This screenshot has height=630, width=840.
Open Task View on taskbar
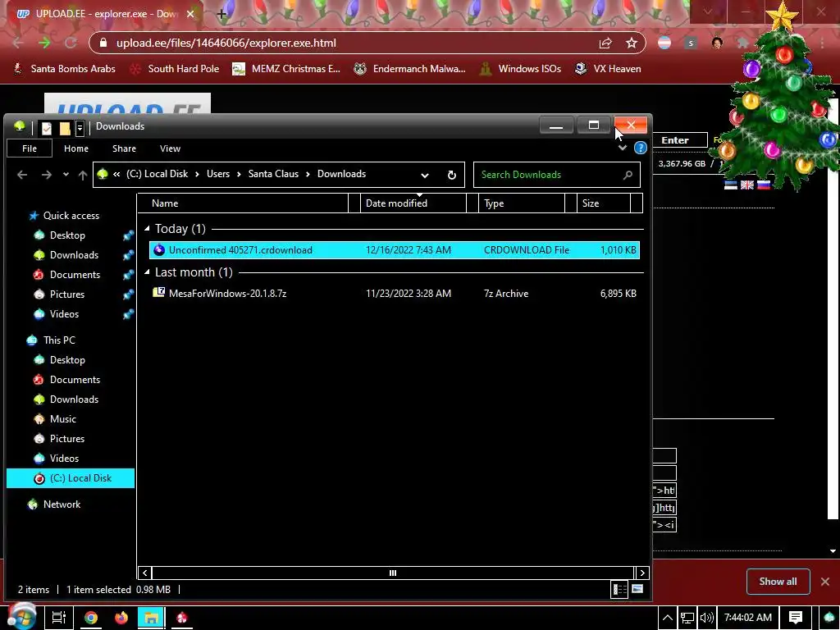pyautogui.click(x=58, y=618)
